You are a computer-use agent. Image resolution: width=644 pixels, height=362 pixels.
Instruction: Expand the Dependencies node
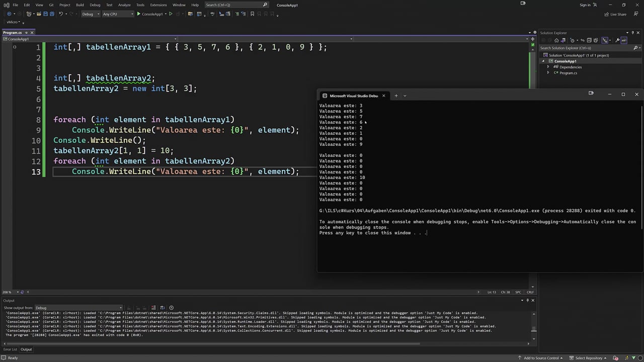tap(548, 67)
